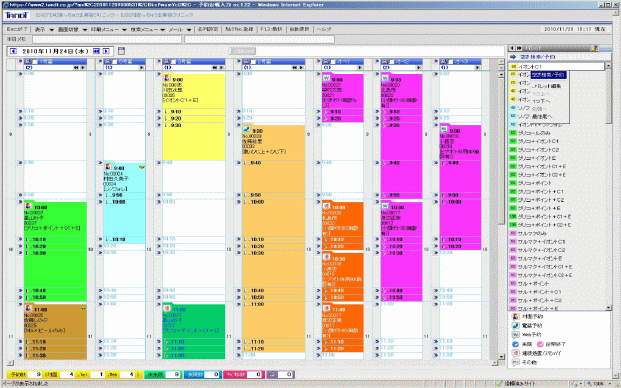The width and height of the screenshot is (621, 388).
Task: Expand the メール dropdown in the toolbar
Action: click(x=180, y=29)
